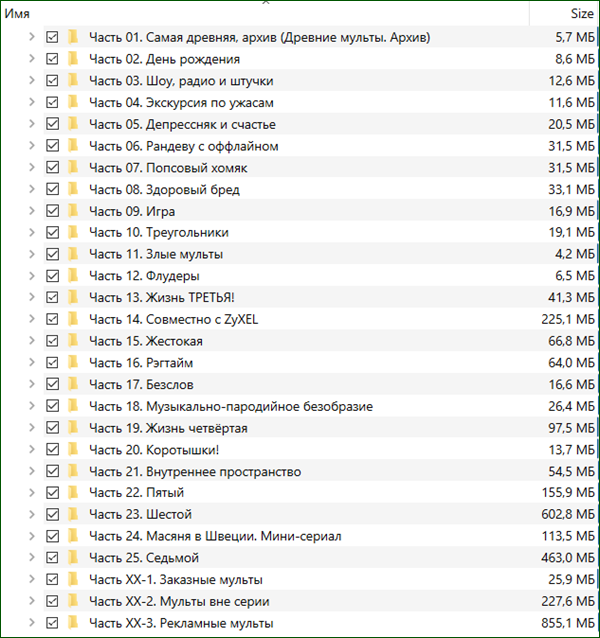Click folder icon of Часть 11. Злые мульты
Screen dimensions: 600x638
click(73, 254)
